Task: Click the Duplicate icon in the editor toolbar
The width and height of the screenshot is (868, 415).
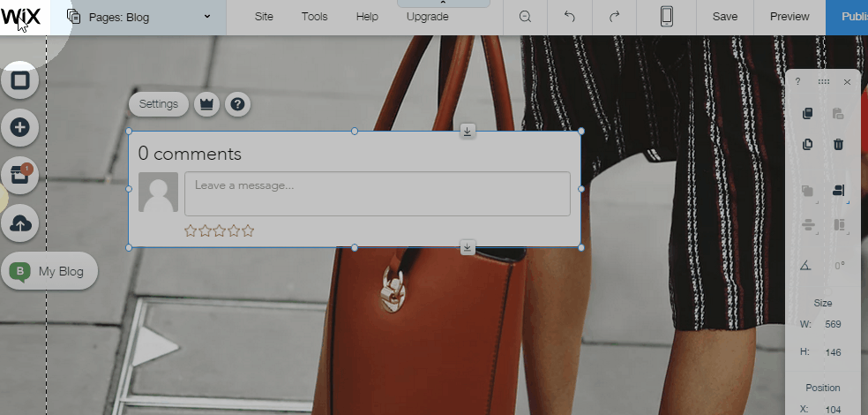Action: pos(808,145)
